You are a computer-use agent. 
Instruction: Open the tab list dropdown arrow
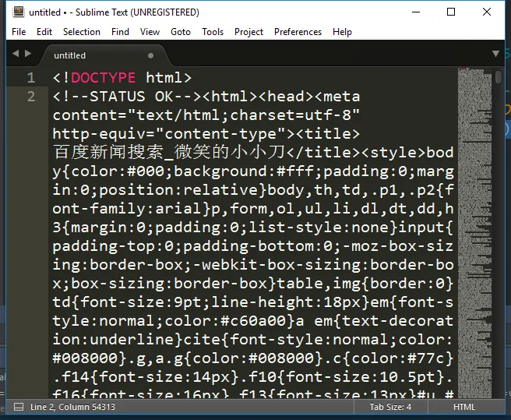495,54
